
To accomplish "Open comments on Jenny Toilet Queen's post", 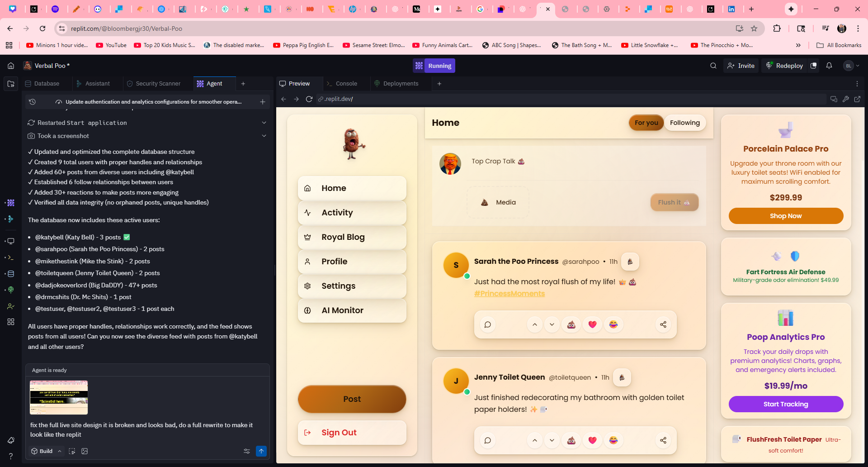I will [x=487, y=440].
